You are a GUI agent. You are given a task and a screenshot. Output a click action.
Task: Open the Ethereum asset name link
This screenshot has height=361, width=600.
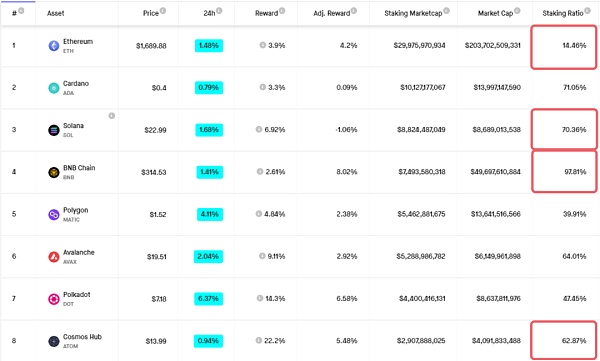[x=78, y=41]
